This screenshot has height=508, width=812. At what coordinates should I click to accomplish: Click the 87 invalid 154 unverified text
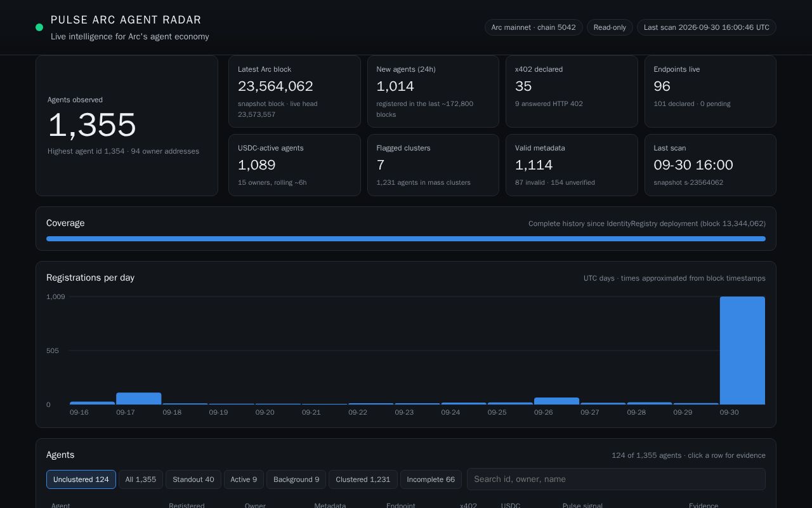pos(555,182)
